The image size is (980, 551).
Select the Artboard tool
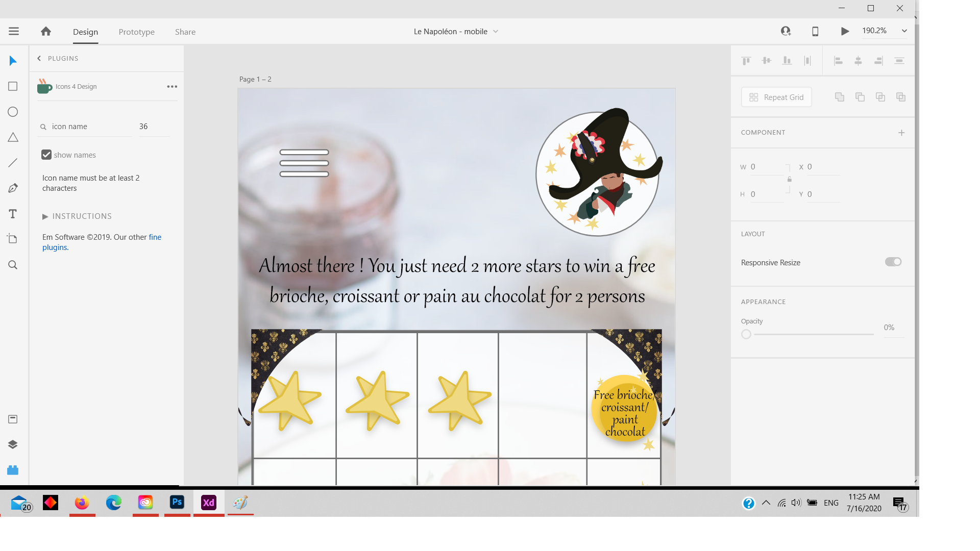pyautogui.click(x=13, y=239)
